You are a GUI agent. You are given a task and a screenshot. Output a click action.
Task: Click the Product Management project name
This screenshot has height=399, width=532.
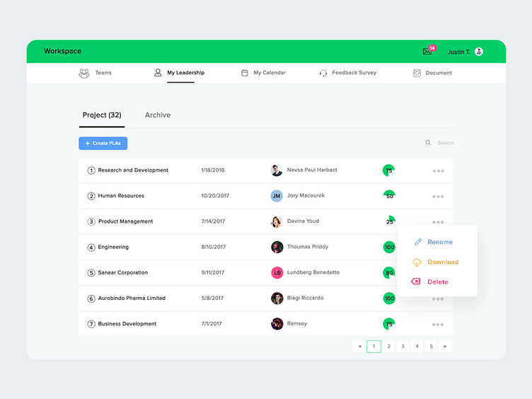click(125, 221)
